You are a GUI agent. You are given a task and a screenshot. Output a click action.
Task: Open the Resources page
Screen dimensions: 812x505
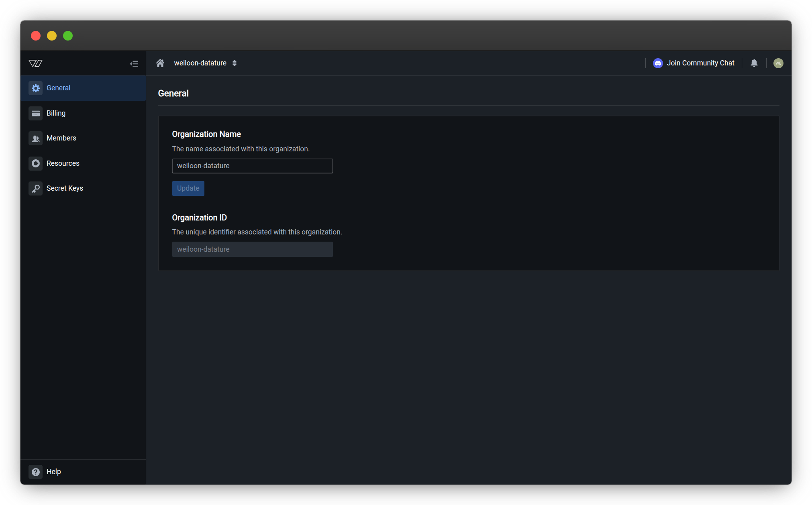pos(63,163)
